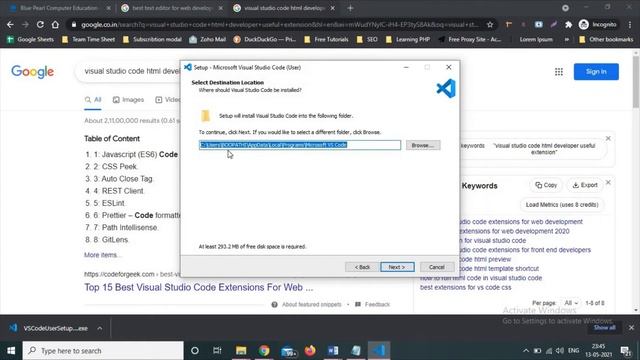Click Next in the VS Code setup dialog
The width and height of the screenshot is (640, 360).
click(397, 267)
